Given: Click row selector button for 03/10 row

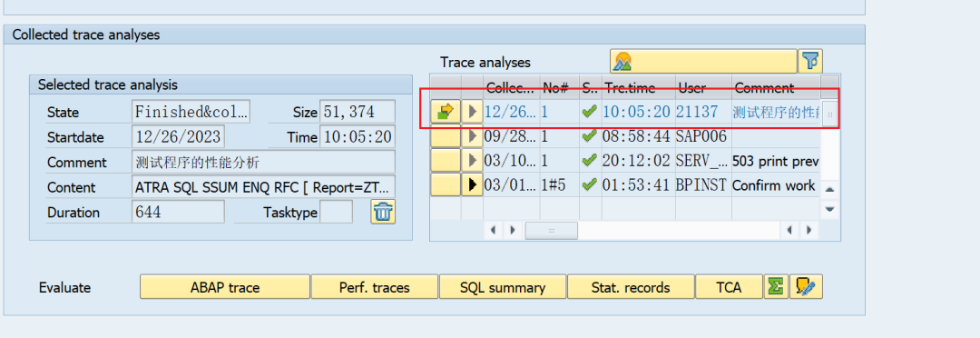Looking at the screenshot, I should (x=446, y=160).
